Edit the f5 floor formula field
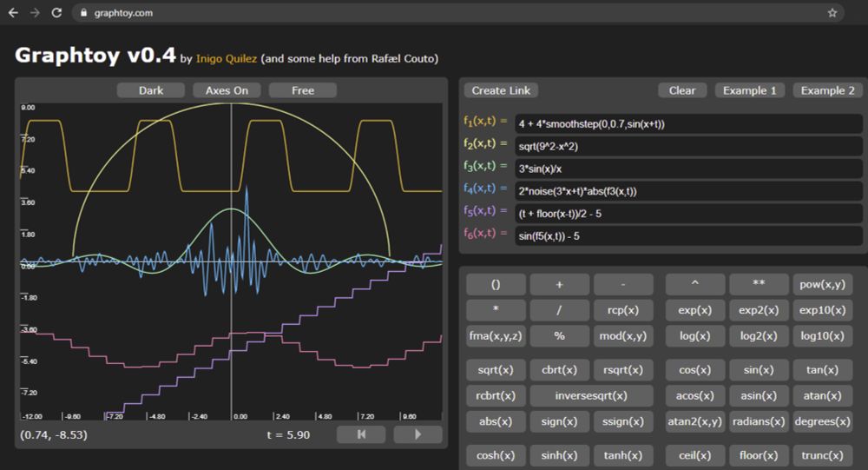The image size is (868, 470). [688, 214]
